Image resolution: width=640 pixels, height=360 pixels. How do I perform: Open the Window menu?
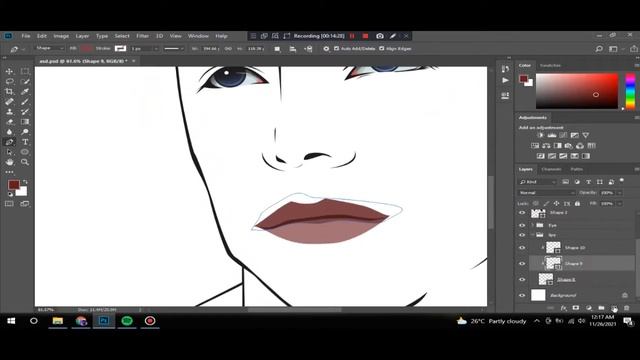tap(198, 36)
